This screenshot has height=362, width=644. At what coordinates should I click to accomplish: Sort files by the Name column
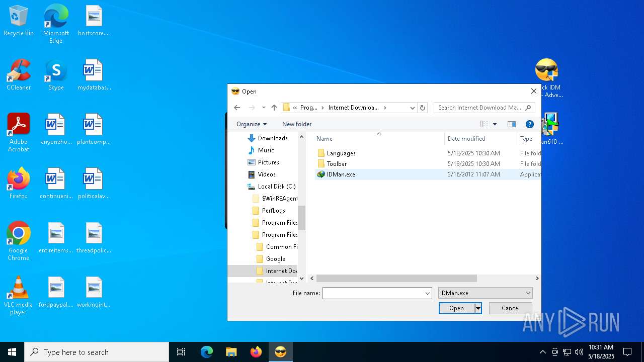[x=379, y=139]
